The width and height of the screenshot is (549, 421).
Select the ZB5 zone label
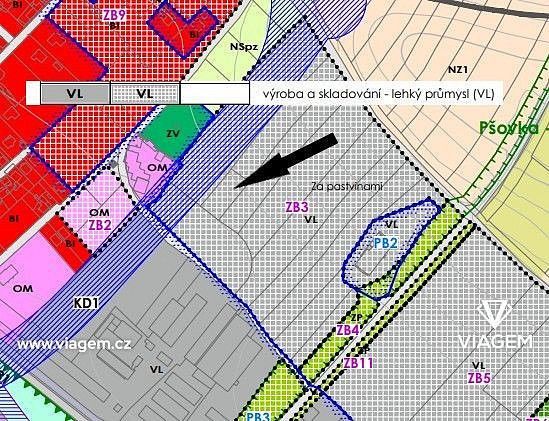(x=479, y=378)
